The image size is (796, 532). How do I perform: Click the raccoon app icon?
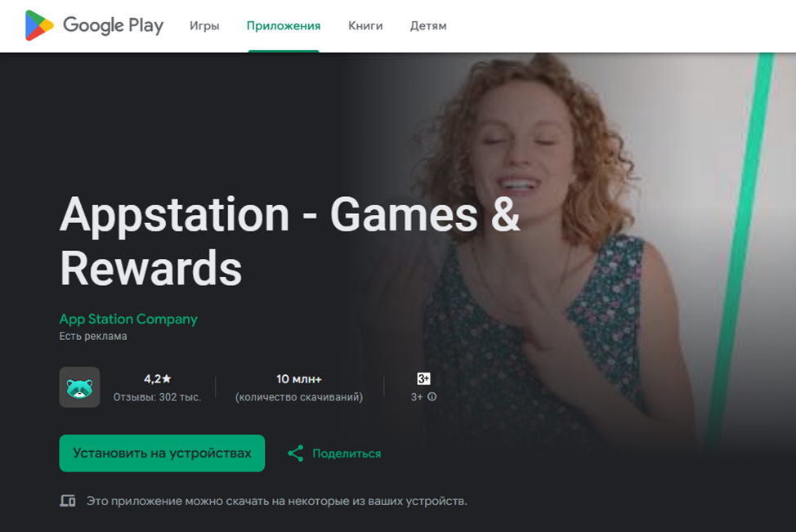point(80,387)
